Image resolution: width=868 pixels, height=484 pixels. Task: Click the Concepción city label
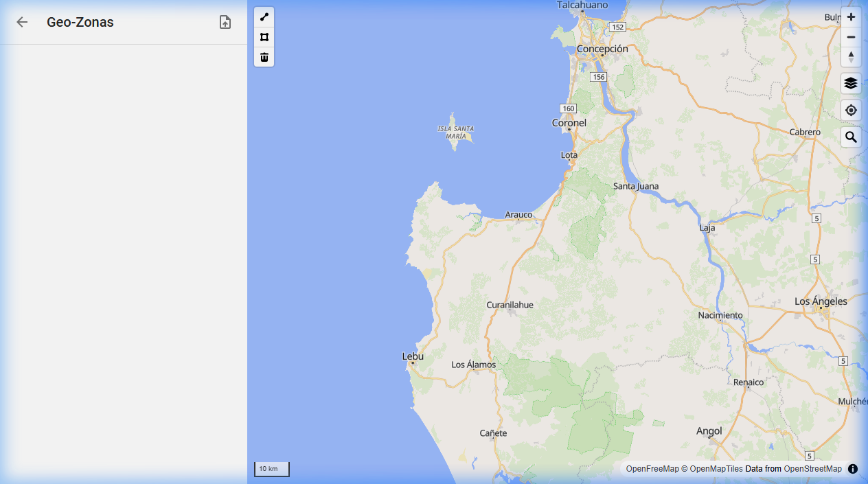(x=602, y=49)
